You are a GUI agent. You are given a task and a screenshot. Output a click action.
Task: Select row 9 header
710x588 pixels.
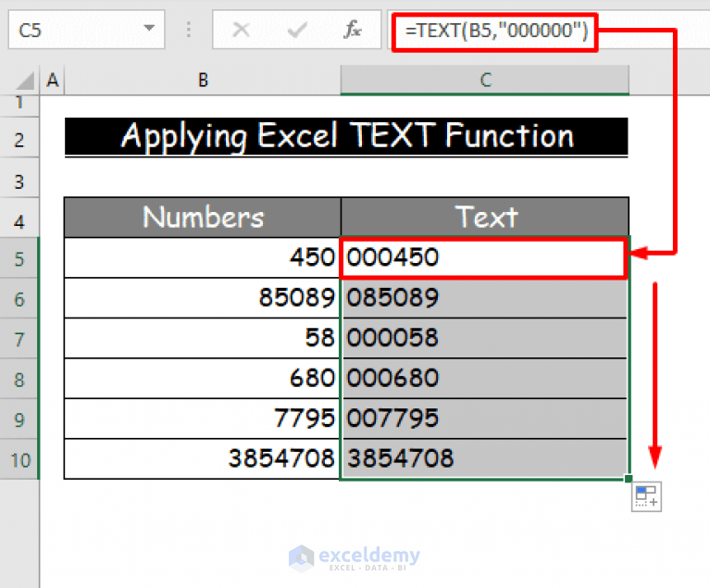click(19, 419)
